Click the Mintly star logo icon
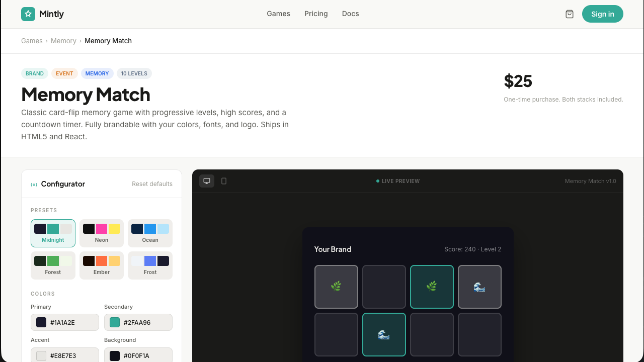Image resolution: width=644 pixels, height=362 pixels. point(28,14)
